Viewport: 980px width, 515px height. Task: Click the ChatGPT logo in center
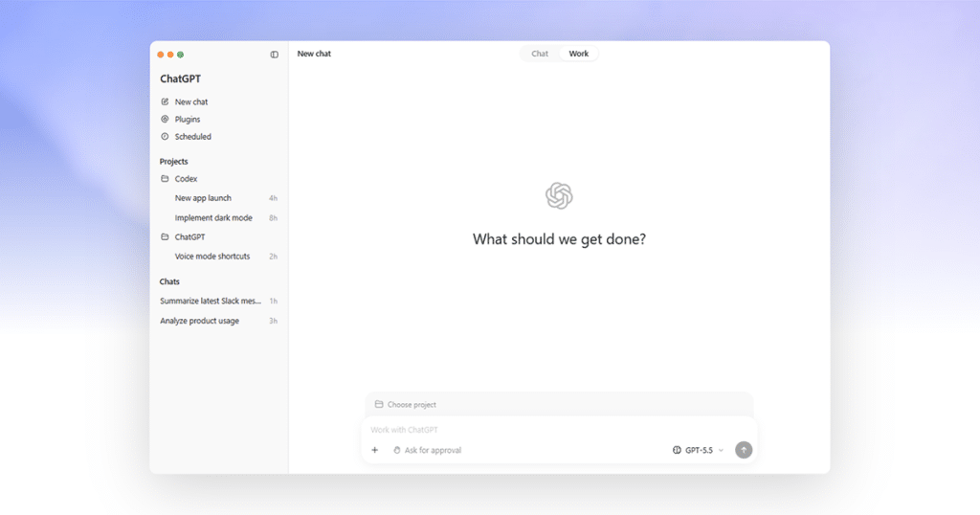coord(559,195)
